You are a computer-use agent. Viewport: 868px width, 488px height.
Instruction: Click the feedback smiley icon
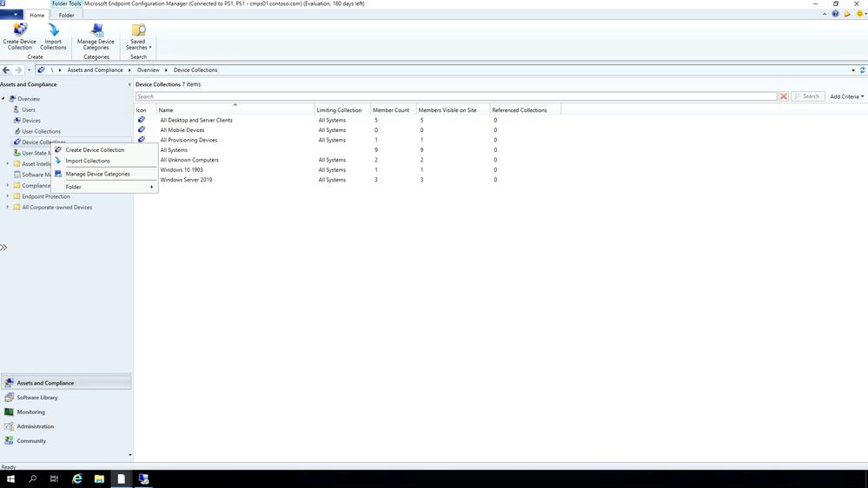click(859, 15)
